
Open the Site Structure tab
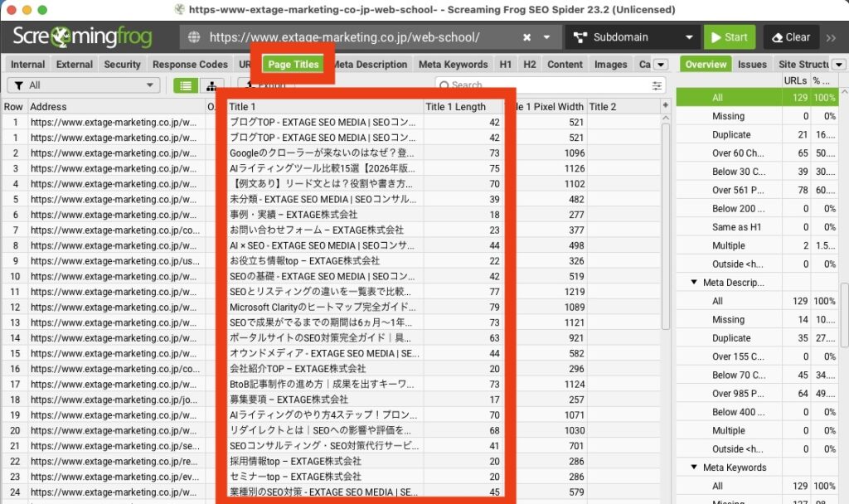(803, 65)
